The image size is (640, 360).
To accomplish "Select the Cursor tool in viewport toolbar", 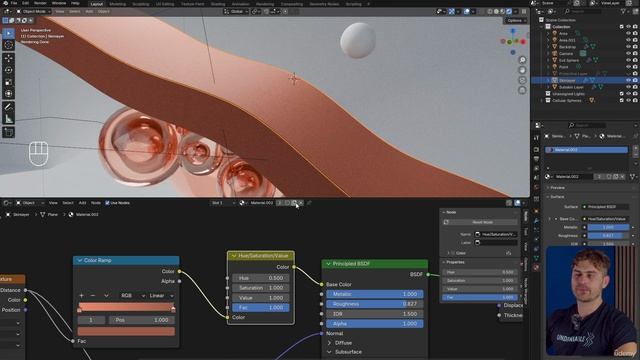I will coord(9,45).
